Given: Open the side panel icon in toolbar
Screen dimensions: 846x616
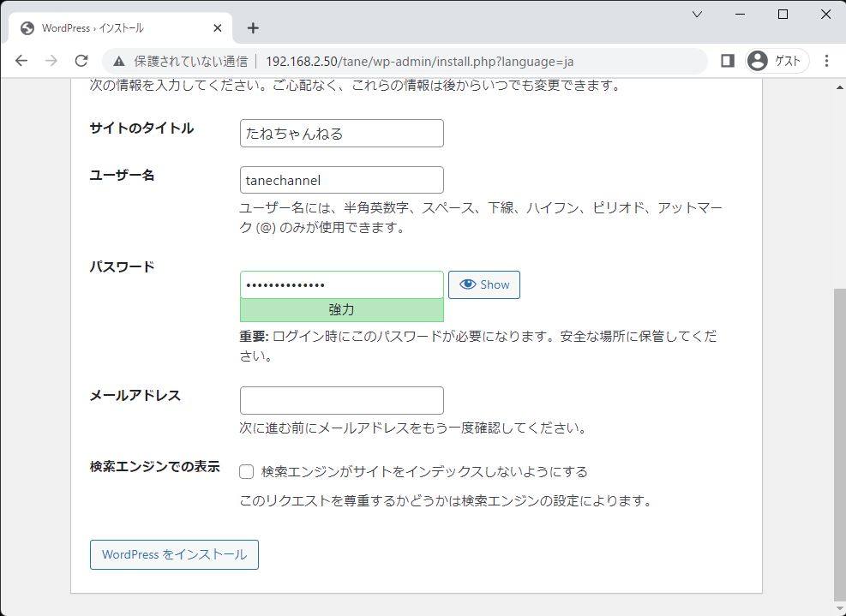Looking at the screenshot, I should coord(728,61).
